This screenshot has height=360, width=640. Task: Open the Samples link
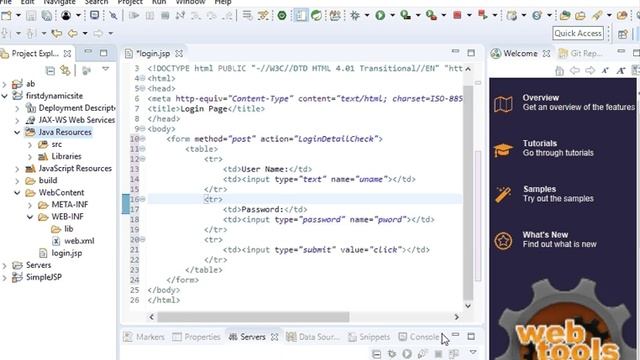pyautogui.click(x=540, y=189)
